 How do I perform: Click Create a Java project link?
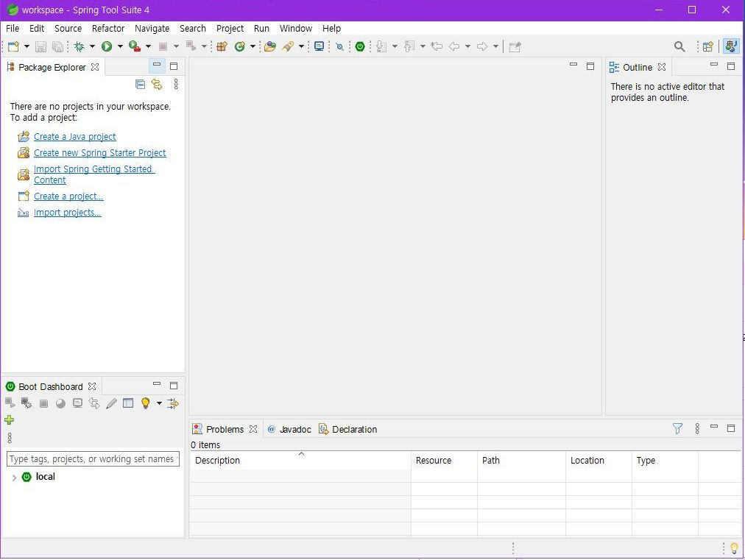[74, 137]
